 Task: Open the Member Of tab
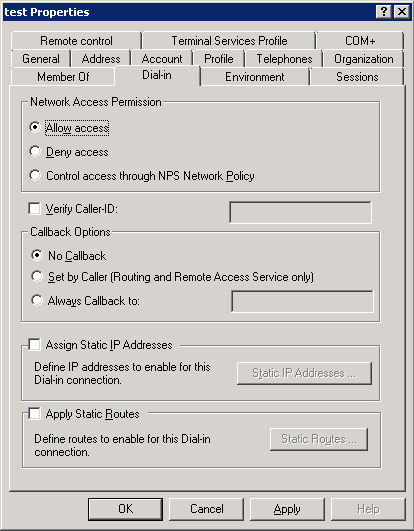[x=63, y=77]
